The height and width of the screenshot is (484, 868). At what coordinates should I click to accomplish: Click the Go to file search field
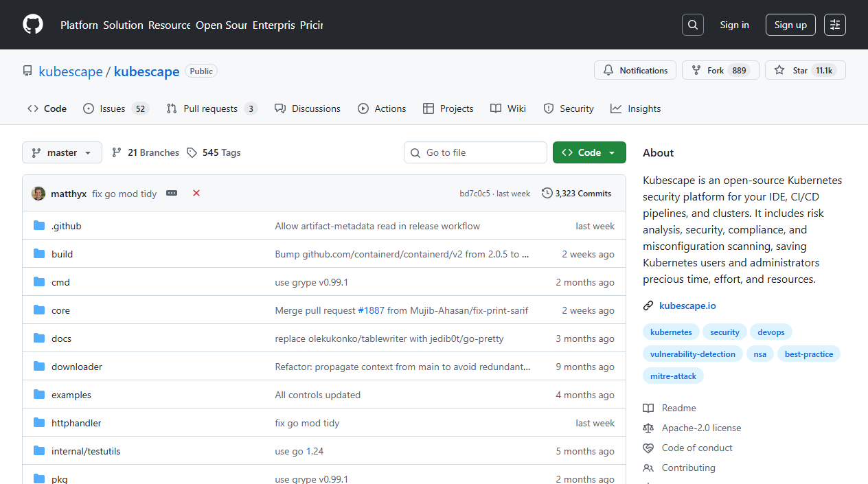click(475, 152)
